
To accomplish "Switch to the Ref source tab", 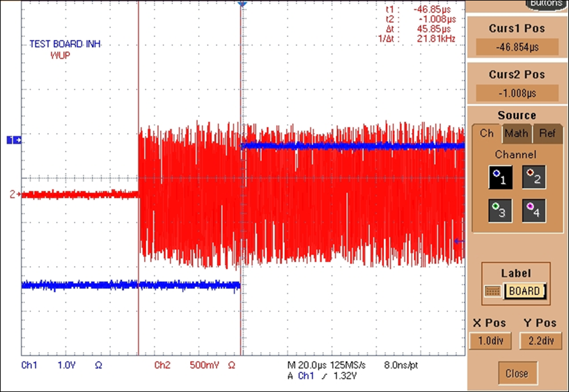I will (547, 134).
